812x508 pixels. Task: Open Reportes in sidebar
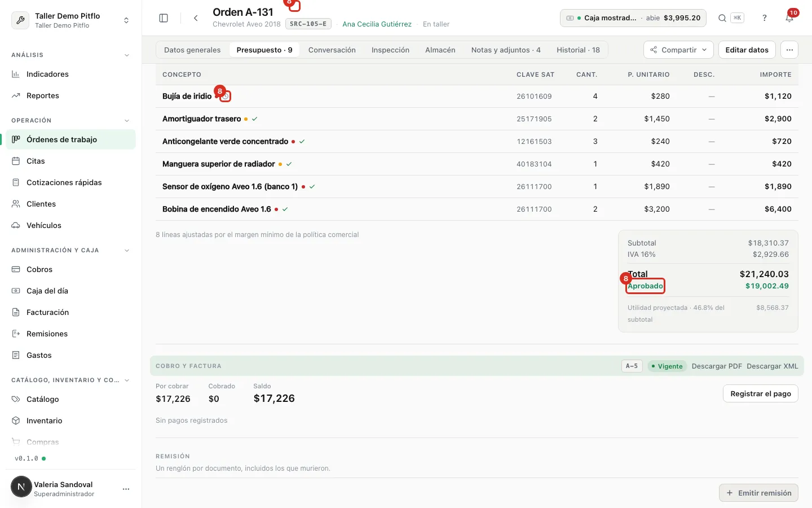coord(70,95)
